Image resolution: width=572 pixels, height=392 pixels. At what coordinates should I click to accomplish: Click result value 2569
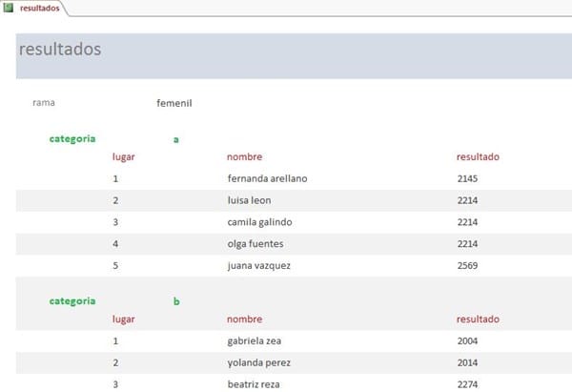(x=470, y=266)
